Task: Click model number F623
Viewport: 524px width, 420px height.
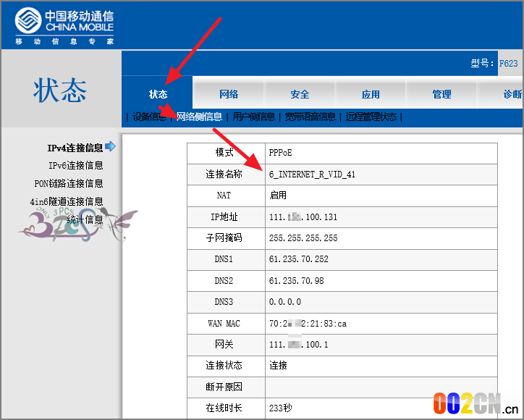Action: [508, 63]
